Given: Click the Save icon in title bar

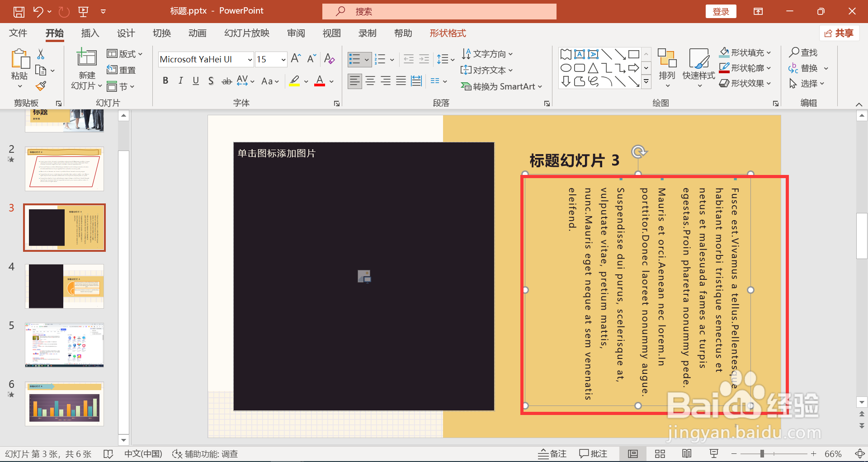Looking at the screenshot, I should pyautogui.click(x=19, y=11).
